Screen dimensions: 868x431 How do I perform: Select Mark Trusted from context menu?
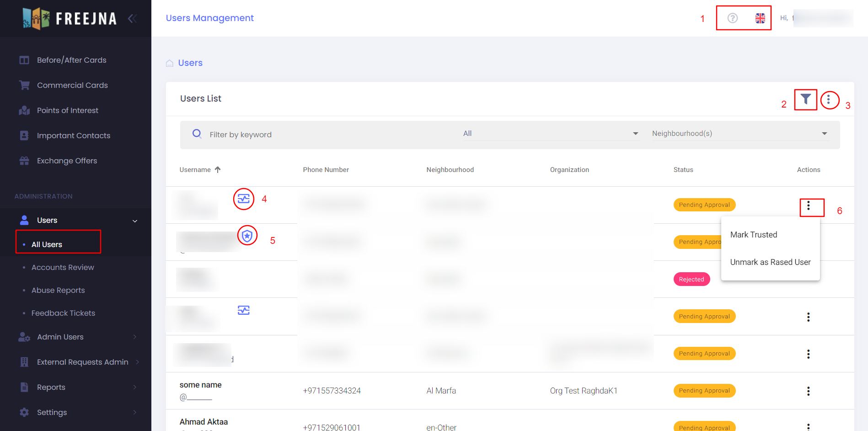[753, 235]
